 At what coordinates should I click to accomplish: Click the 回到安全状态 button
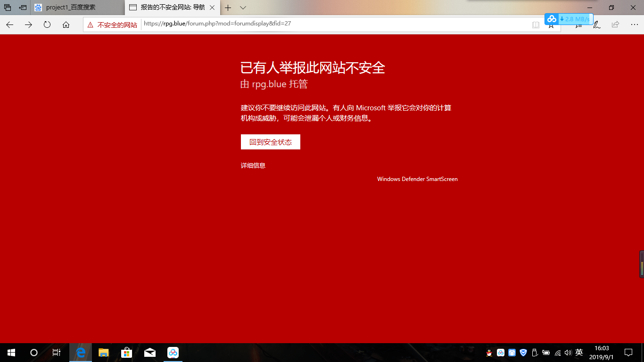click(x=271, y=142)
